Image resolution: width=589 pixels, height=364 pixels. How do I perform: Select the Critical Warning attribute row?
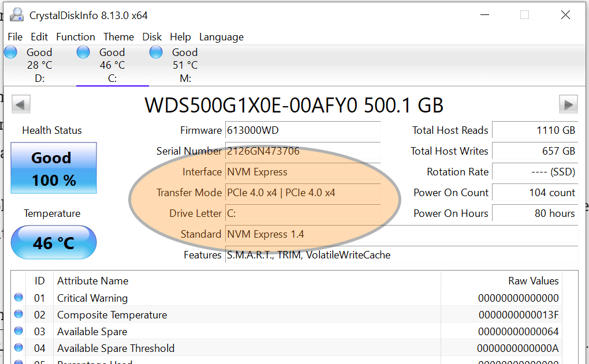coord(286,298)
